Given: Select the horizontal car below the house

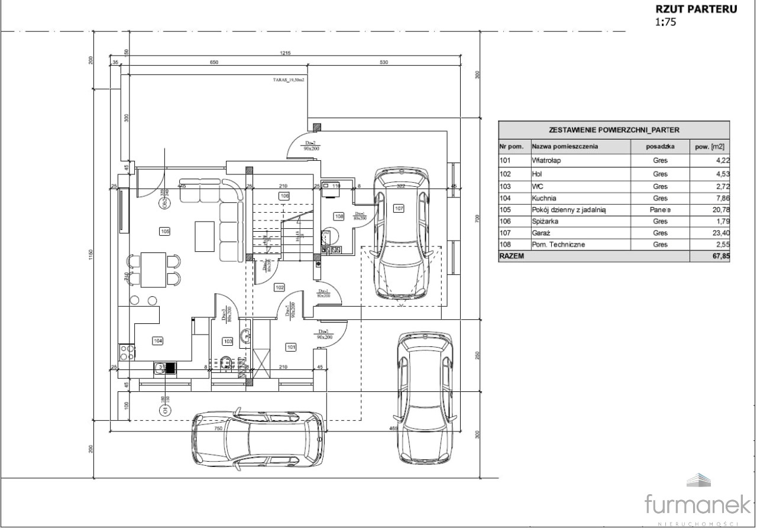Looking at the screenshot, I should point(257,437).
